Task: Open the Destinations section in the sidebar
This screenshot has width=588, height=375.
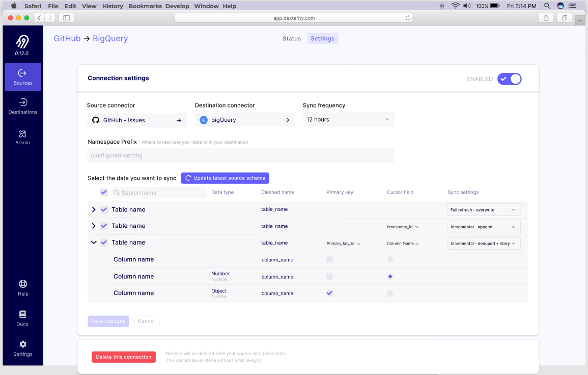Action: 22,107
